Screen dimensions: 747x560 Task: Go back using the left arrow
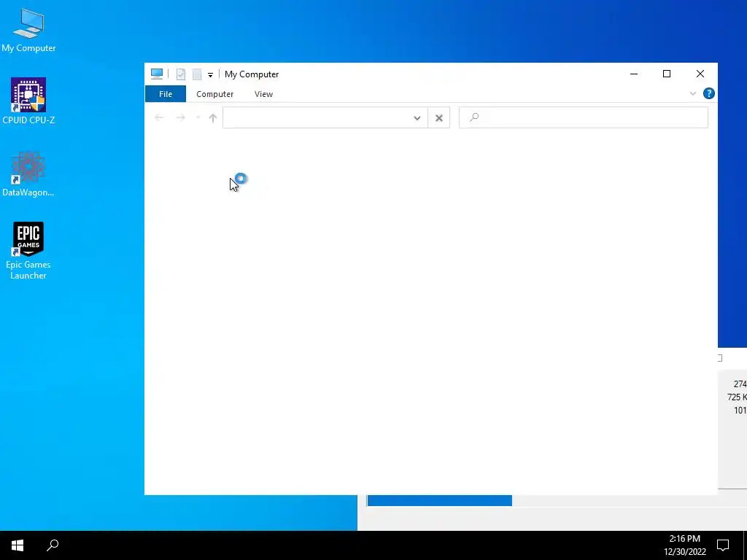159,117
